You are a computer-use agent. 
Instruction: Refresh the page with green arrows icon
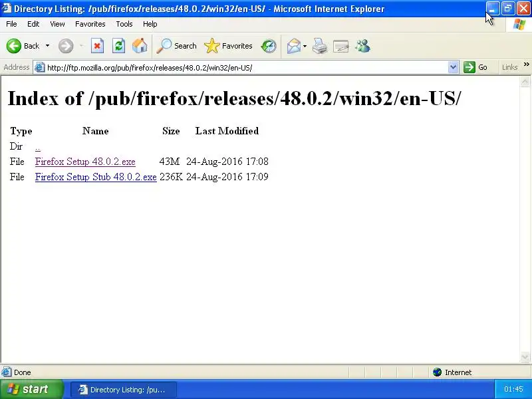(119, 46)
